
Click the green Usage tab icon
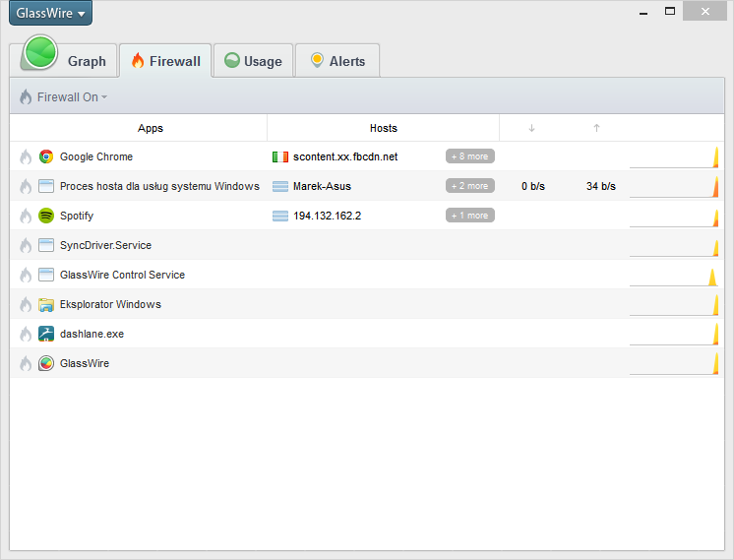tap(232, 60)
